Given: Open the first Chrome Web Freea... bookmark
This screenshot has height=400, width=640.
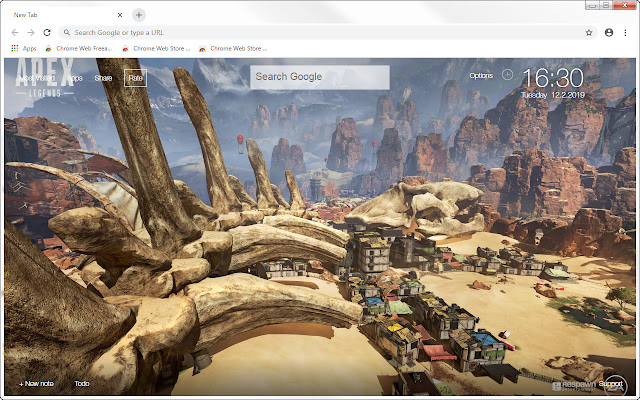Looking at the screenshot, I should click(78, 49).
